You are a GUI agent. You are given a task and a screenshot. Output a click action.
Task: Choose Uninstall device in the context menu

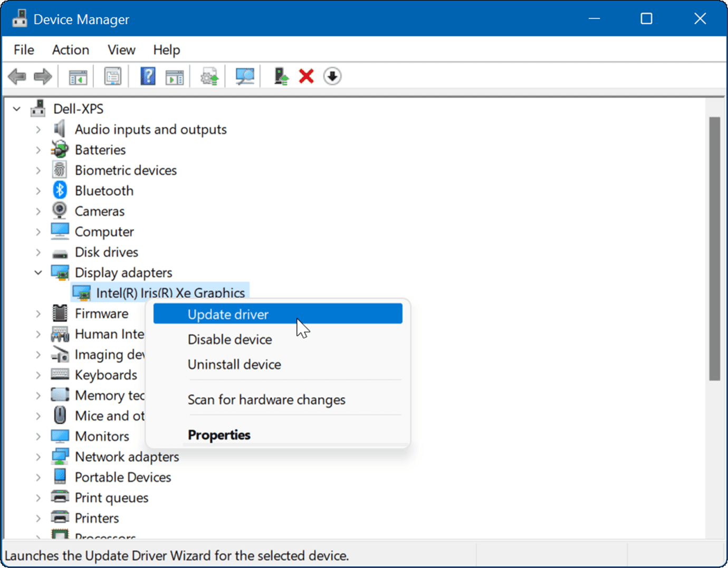[x=234, y=364]
